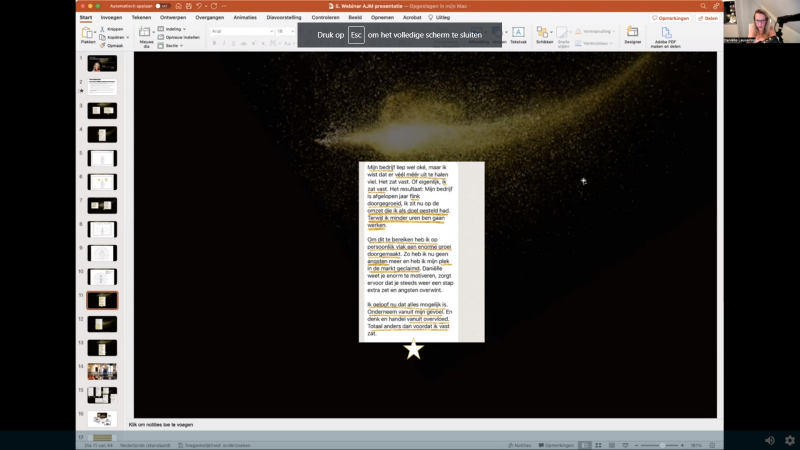The width and height of the screenshot is (800, 450).
Task: Click the search magnifier in title bar
Action: tap(703, 6)
